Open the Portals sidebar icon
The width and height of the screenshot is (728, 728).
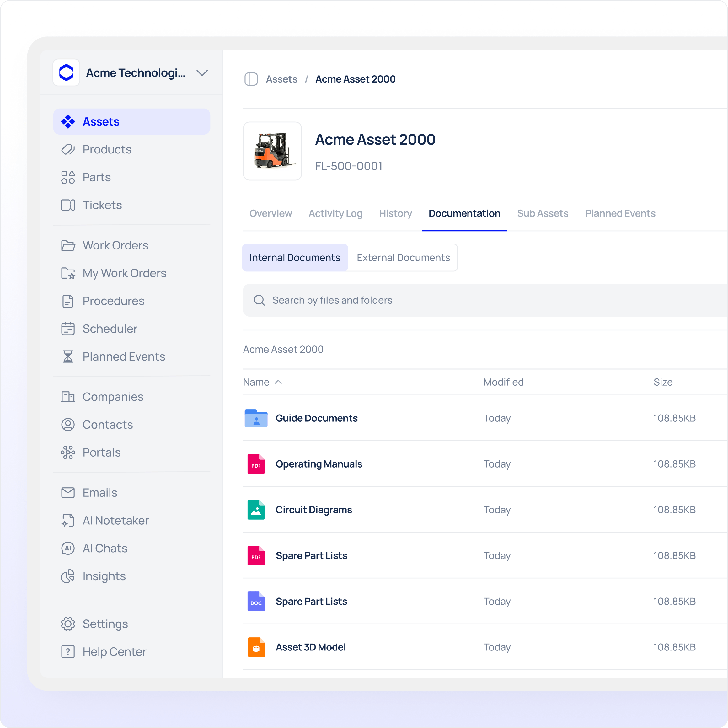(68, 452)
